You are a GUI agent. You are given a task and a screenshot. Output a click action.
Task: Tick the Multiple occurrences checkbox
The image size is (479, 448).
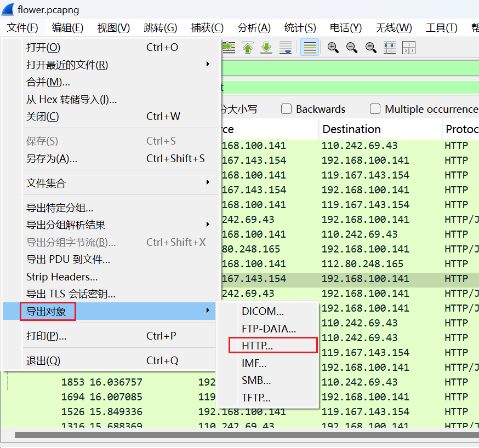pos(375,109)
